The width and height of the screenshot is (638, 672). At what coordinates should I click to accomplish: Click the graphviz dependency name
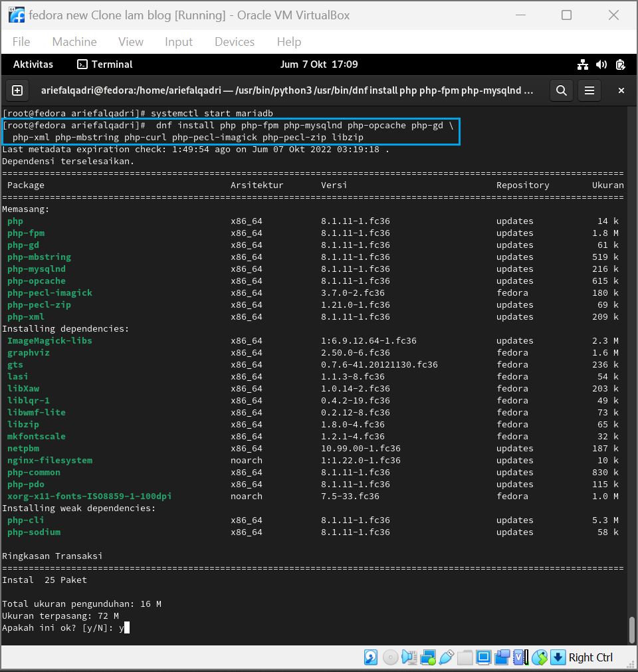[x=29, y=353]
